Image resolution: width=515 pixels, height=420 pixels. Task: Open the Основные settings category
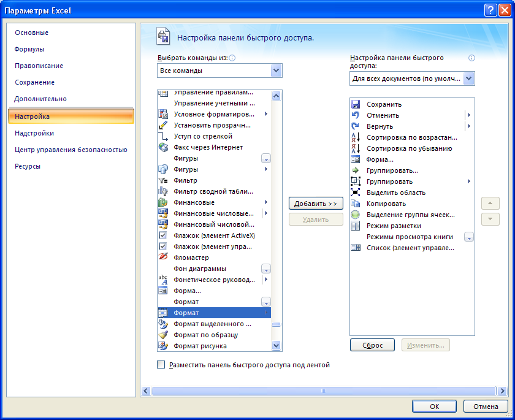point(31,32)
